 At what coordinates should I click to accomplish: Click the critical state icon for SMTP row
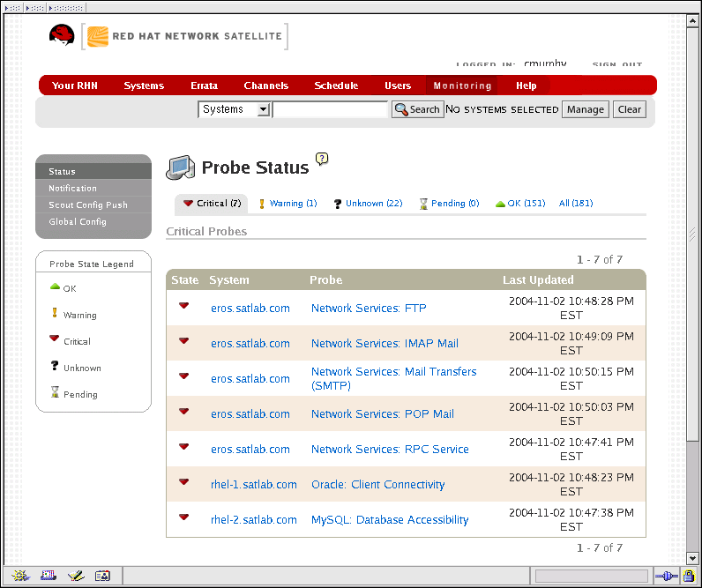[x=183, y=376]
